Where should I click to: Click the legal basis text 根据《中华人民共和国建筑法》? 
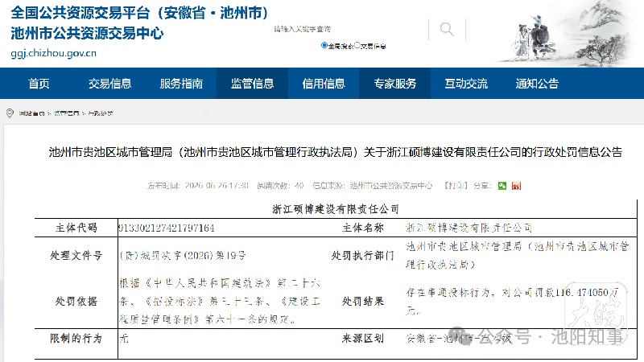pos(220,301)
